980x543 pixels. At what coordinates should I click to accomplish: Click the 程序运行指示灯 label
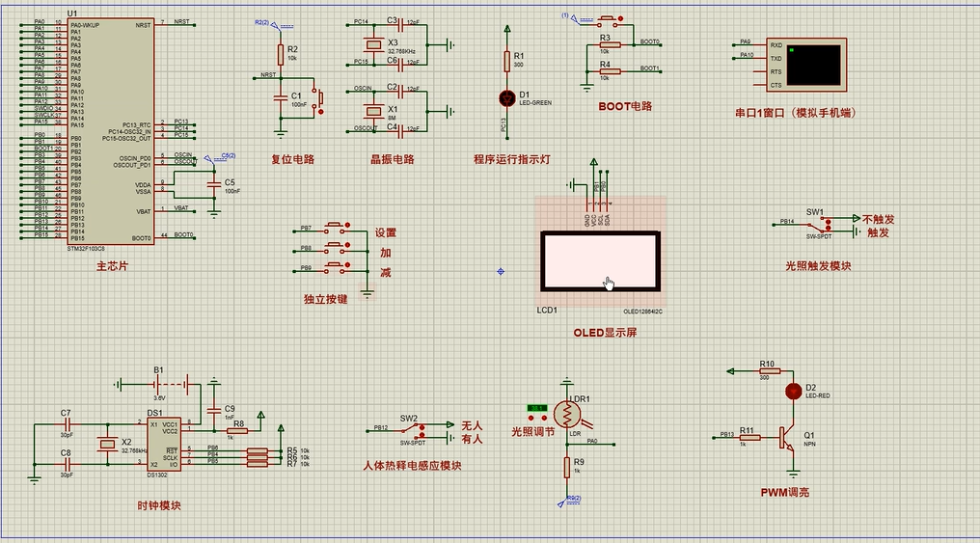pyautogui.click(x=512, y=159)
